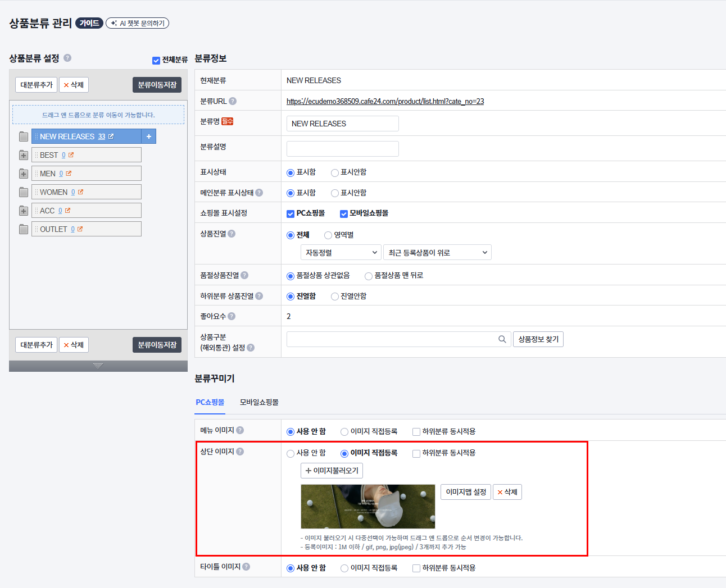Uncheck the 모바일쇼핑몰 display checkbox
Image resolution: width=726 pixels, height=588 pixels.
(344, 213)
